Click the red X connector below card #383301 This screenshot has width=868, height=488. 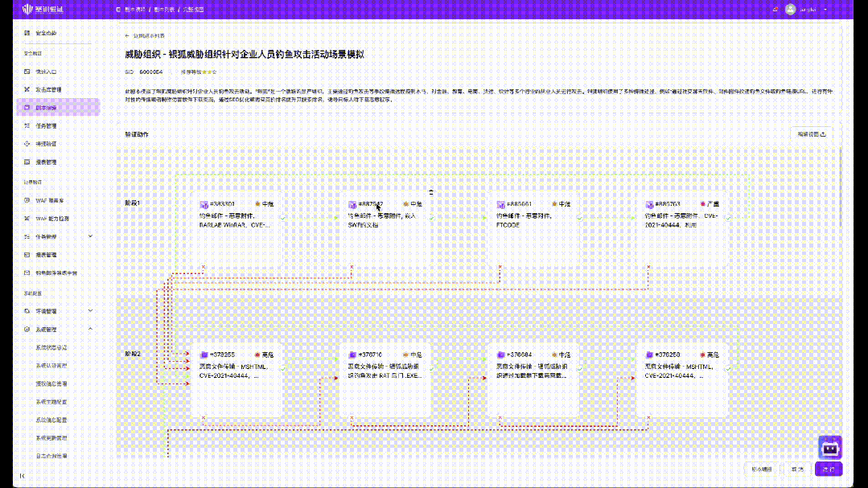click(x=204, y=267)
